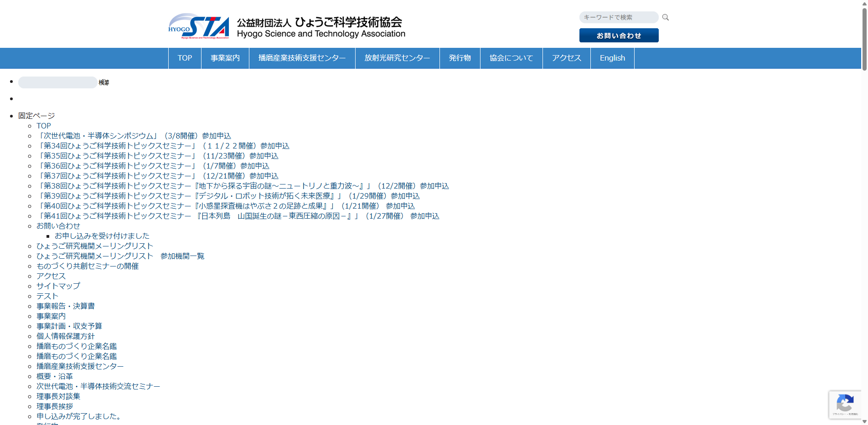
Task: Open the 協会について menu item
Action: (511, 58)
